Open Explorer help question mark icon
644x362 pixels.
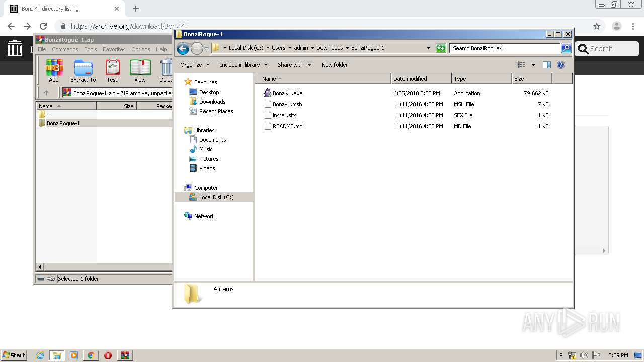[561, 65]
